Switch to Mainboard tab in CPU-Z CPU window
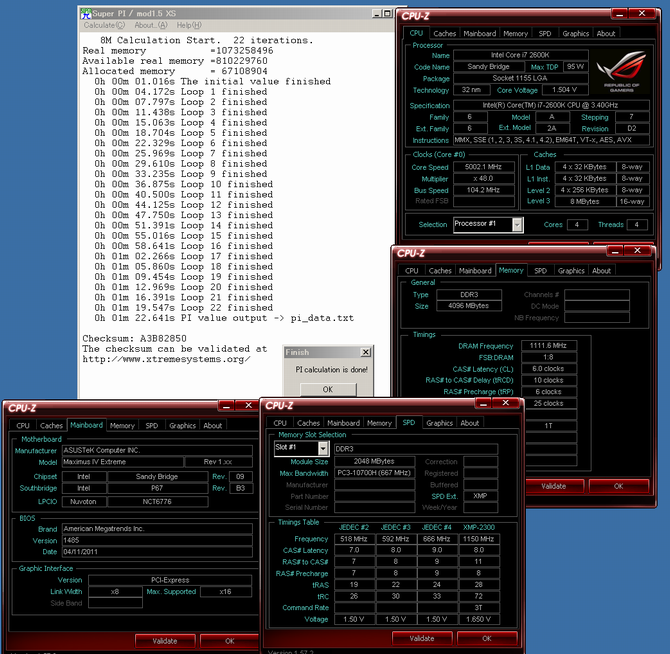This screenshot has height=654, width=670. pos(479,34)
